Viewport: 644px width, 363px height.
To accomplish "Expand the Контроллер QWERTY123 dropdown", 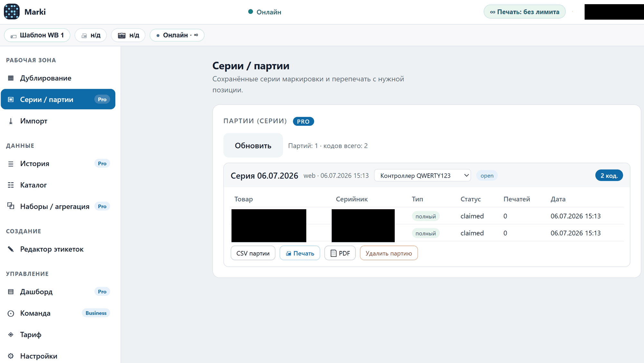I will (x=422, y=176).
